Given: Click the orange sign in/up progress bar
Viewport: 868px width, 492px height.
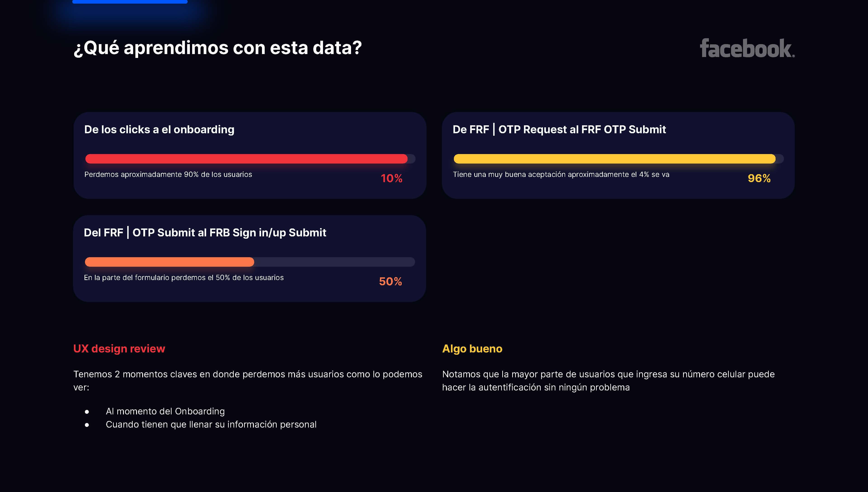Looking at the screenshot, I should (x=170, y=262).
